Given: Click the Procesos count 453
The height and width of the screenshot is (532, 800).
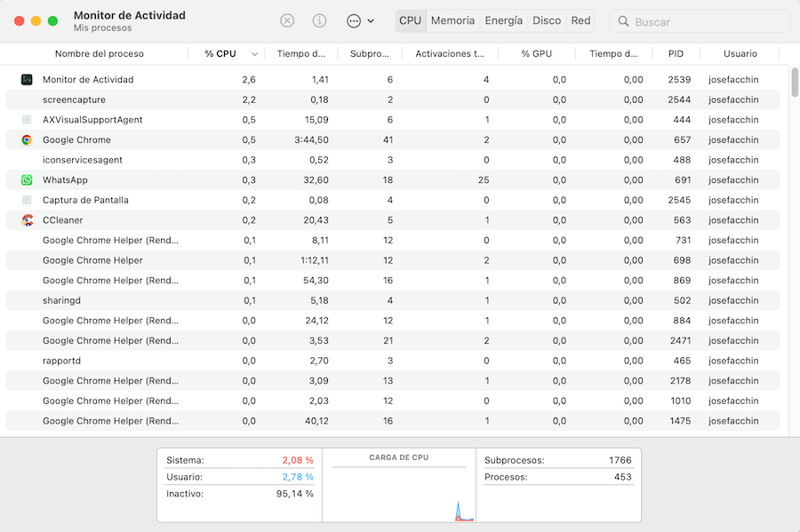Looking at the screenshot, I should pos(622,477).
